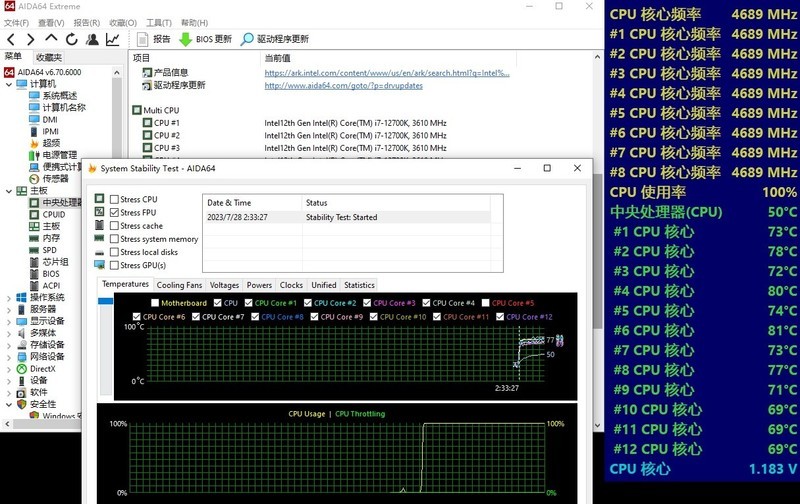Expand the 显示设备 tree node
The image size is (800, 504).
point(9,322)
